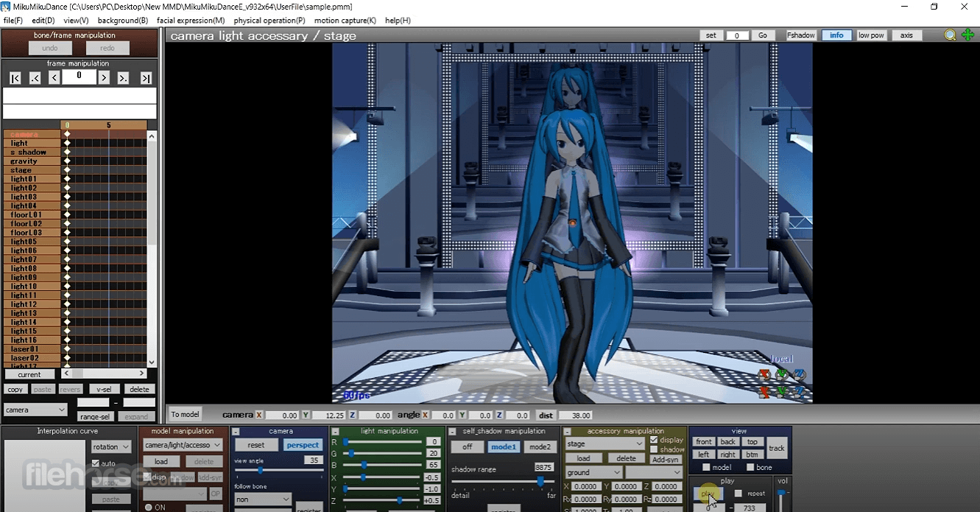Select the s_shadow track row

click(x=32, y=152)
